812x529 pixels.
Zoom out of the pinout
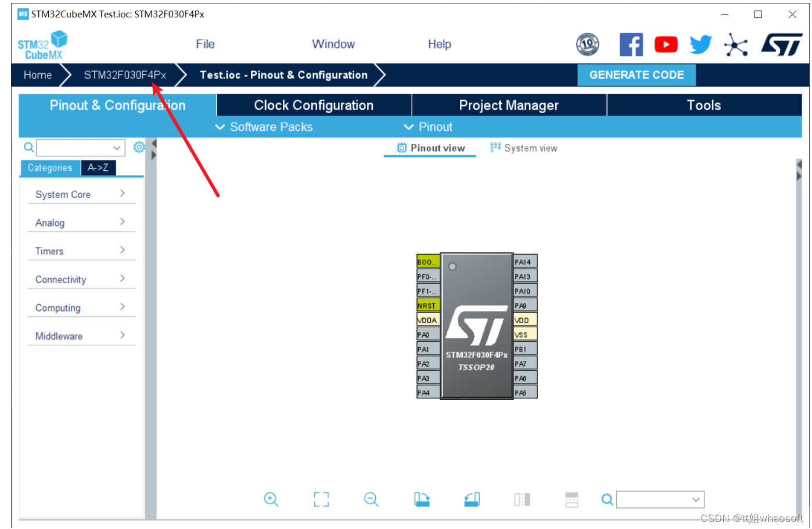tap(371, 499)
